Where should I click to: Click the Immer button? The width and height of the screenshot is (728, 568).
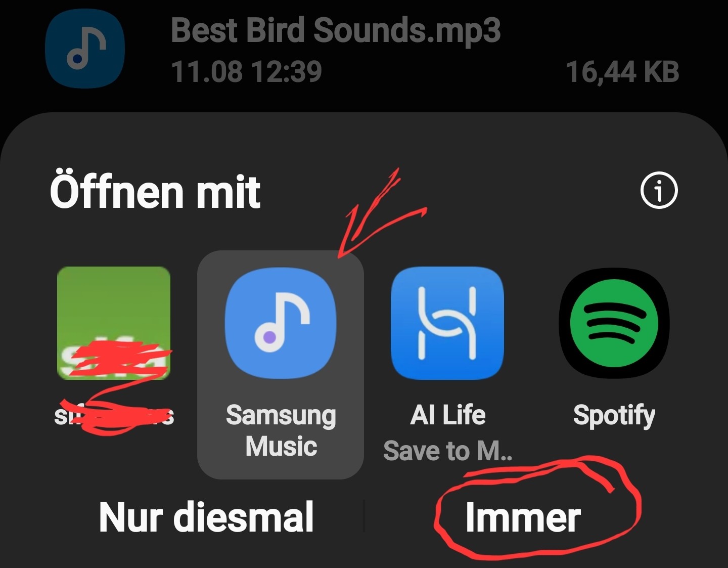523,517
